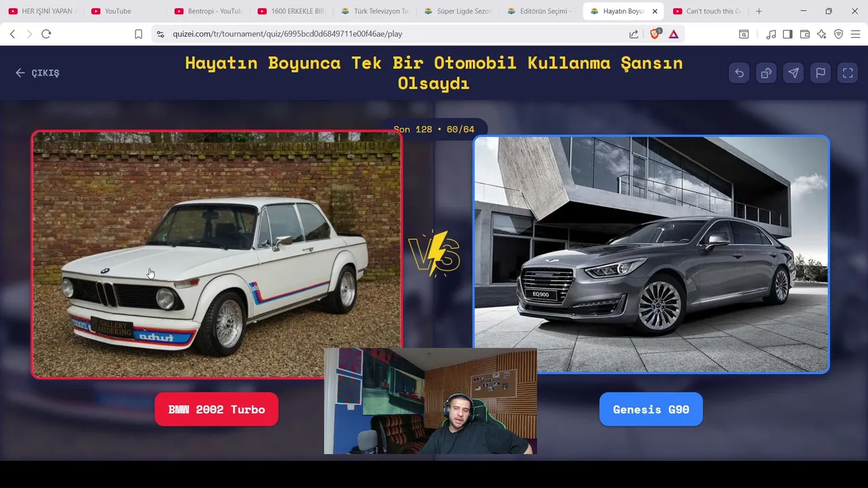Choose BMW 2002 Turbo button
The image size is (868, 488).
(216, 409)
